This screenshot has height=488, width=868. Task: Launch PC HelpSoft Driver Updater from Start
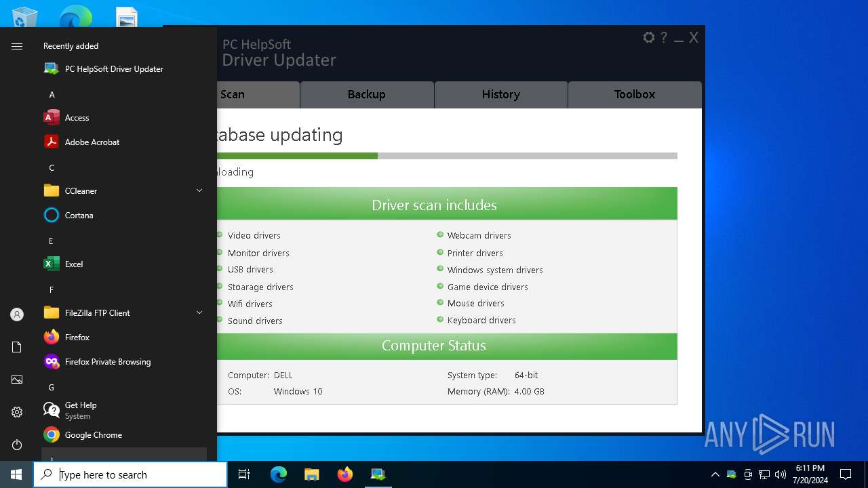(123, 69)
